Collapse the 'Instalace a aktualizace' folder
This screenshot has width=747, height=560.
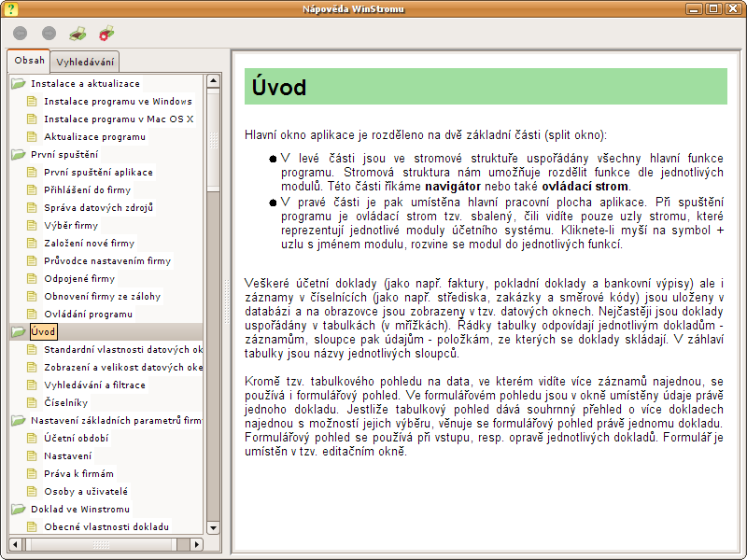click(18, 84)
